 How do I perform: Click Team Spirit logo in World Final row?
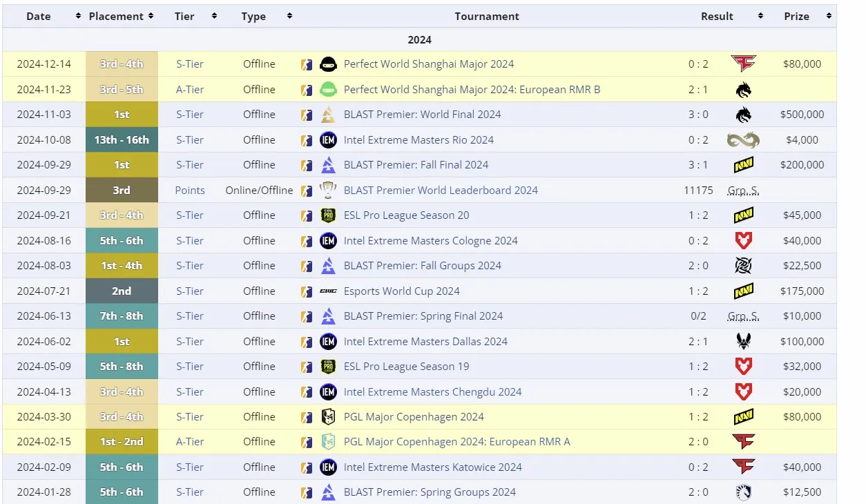[x=743, y=115]
